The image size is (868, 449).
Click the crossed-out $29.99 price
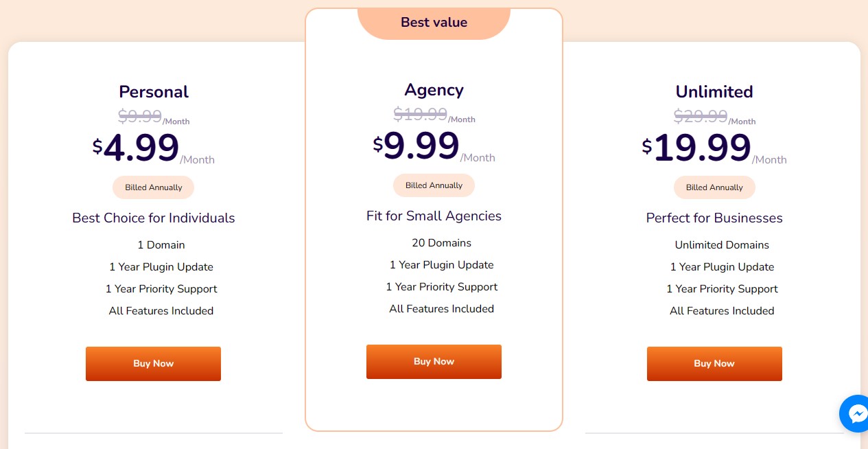pos(700,116)
